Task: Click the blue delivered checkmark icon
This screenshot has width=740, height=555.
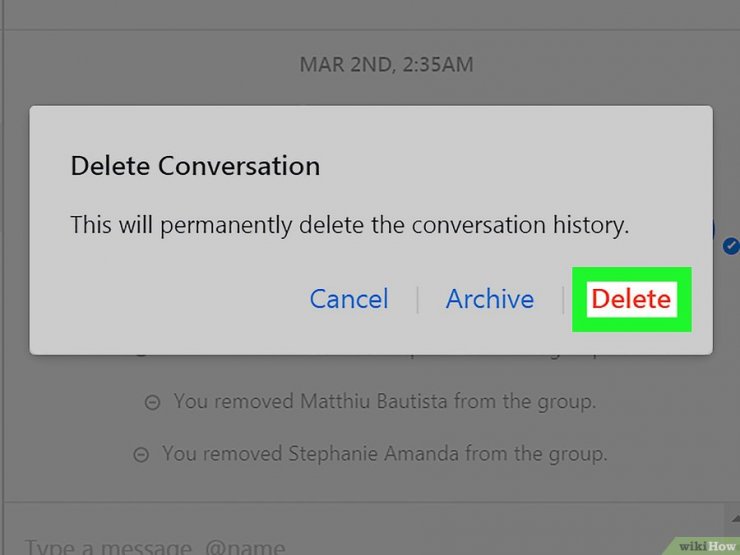Action: [x=731, y=246]
